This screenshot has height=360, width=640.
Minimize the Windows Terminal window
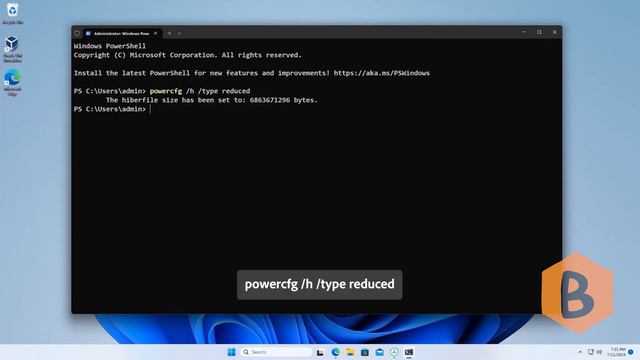(524, 32)
